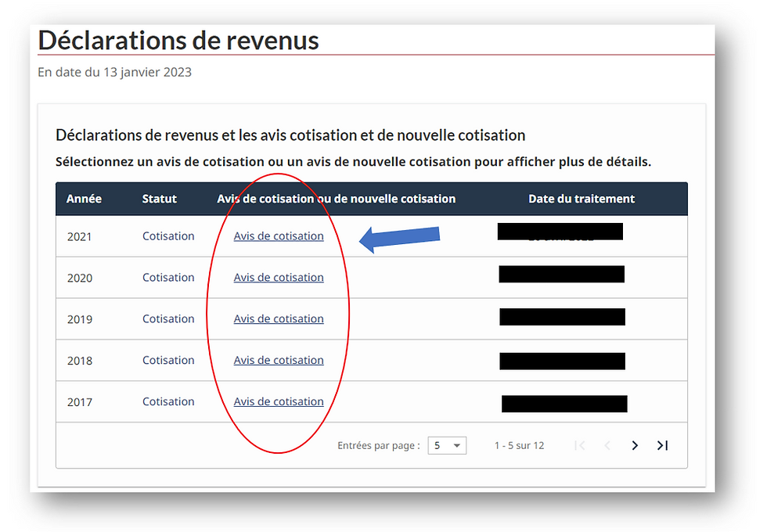
Task: Click the "Cotisation" status for 2019
Action: 168,318
